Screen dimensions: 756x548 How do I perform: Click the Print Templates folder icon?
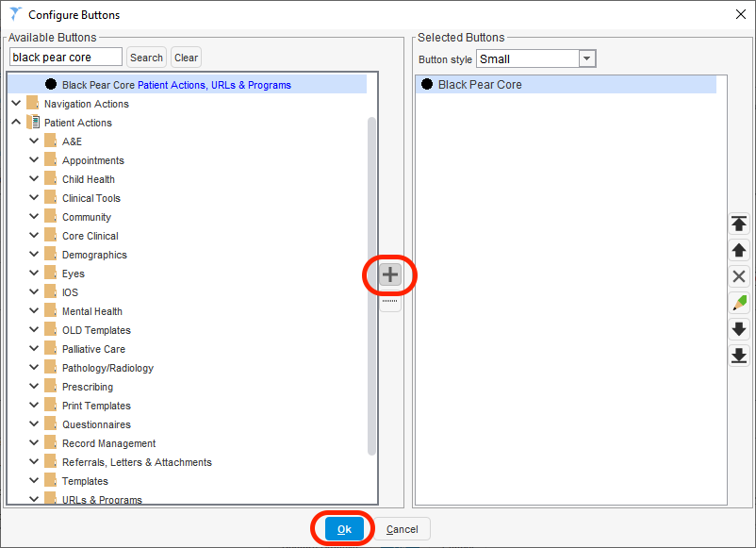50,405
